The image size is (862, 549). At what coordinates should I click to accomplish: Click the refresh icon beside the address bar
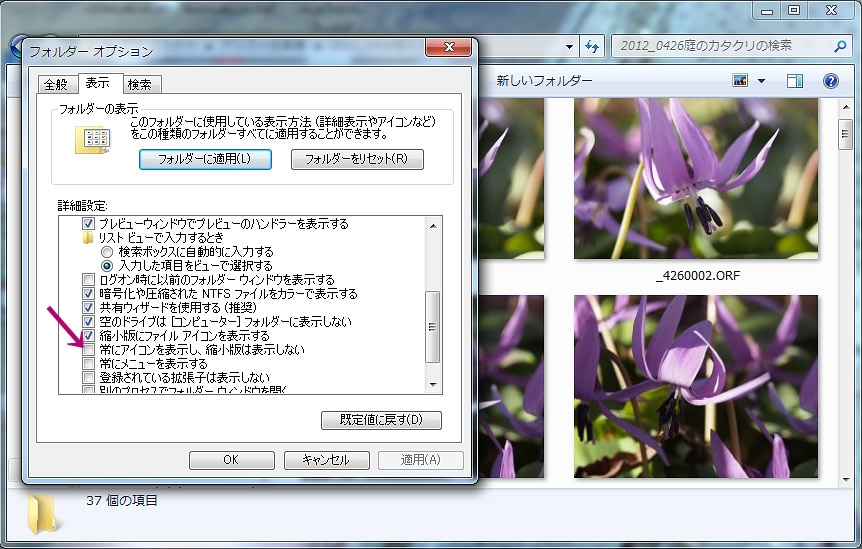[x=591, y=46]
